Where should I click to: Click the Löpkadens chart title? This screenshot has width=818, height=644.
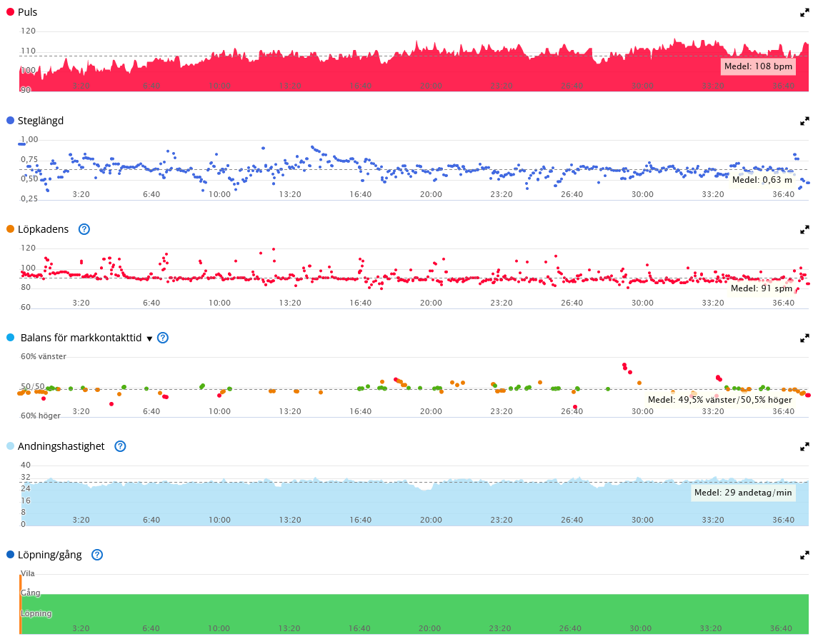43,229
